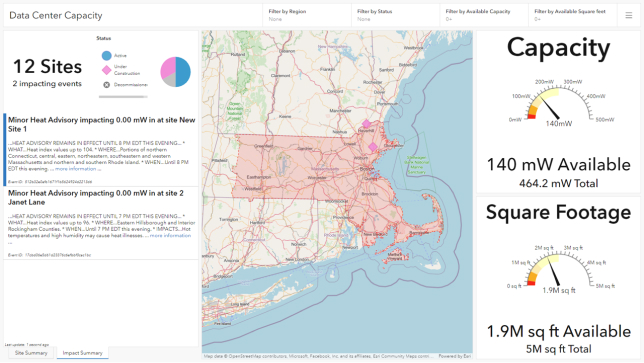Open the Filter by Available Capacity selector

pos(484,15)
